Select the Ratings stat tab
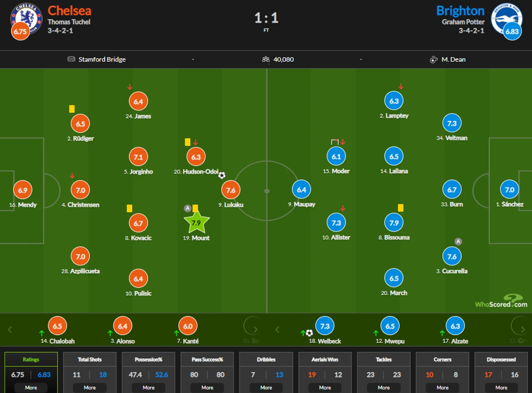This screenshot has width=532, height=393. click(31, 359)
